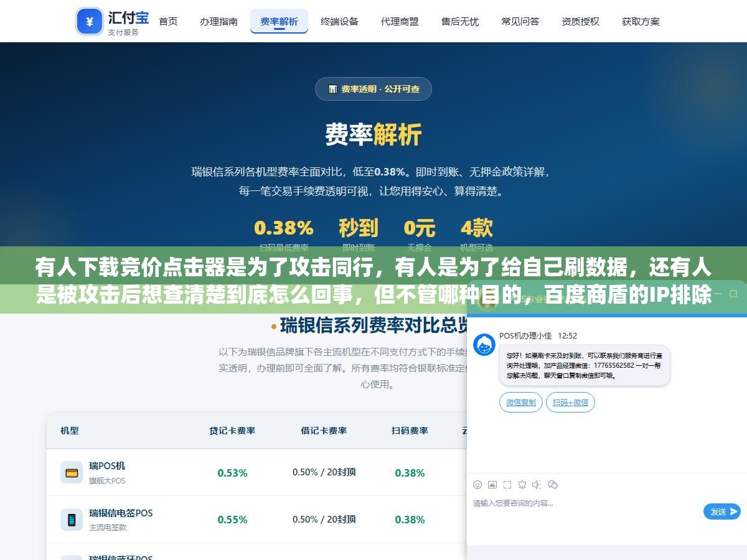Click the send-image icon in chat toolbar
This screenshot has width=747, height=560.
[492, 484]
